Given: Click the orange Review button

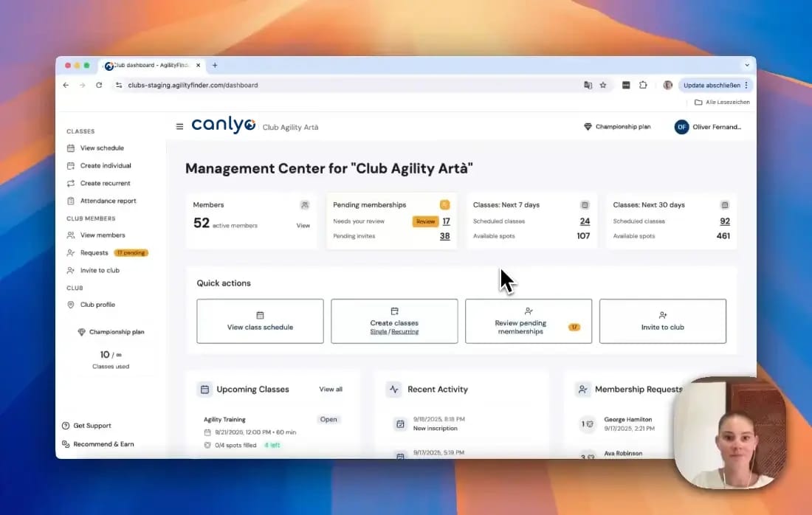Looking at the screenshot, I should 425,221.
